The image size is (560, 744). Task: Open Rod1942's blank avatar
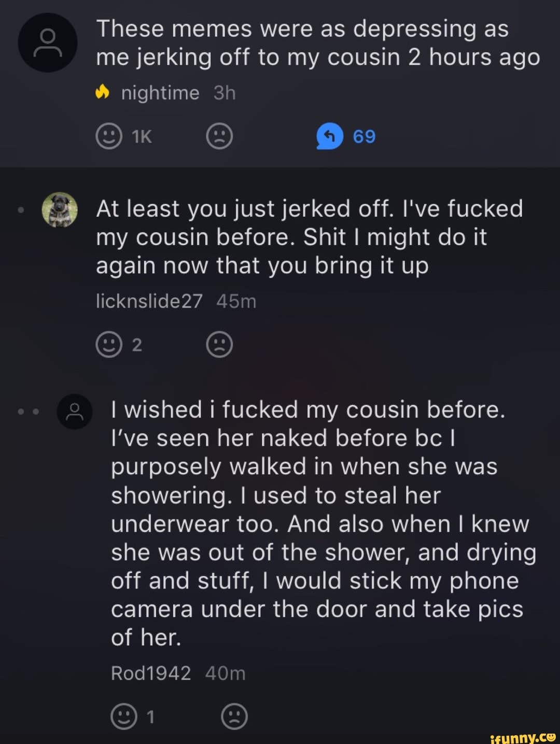(x=75, y=411)
